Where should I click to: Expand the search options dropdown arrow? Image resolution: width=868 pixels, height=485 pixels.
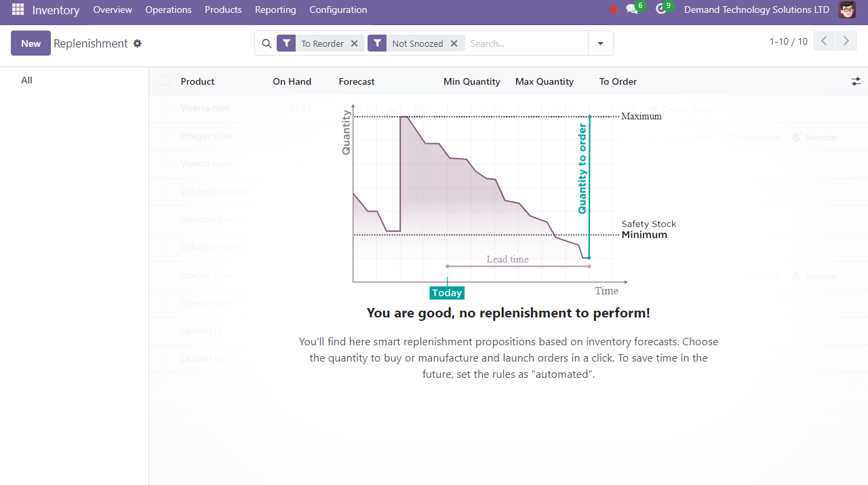(600, 43)
